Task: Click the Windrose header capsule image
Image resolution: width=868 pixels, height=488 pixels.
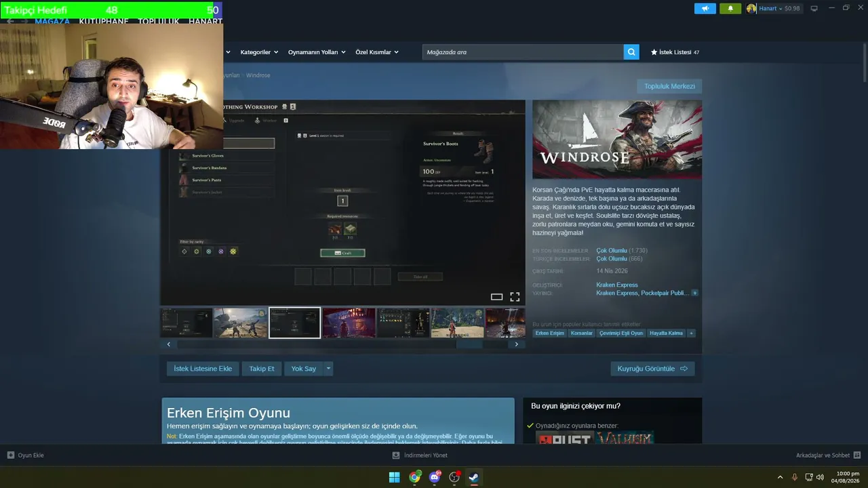Action: [617, 140]
